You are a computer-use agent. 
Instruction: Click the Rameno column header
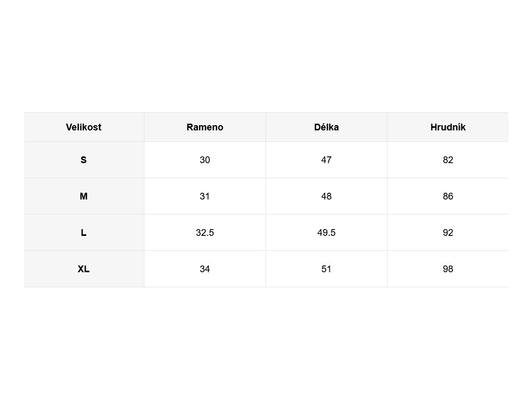click(205, 127)
